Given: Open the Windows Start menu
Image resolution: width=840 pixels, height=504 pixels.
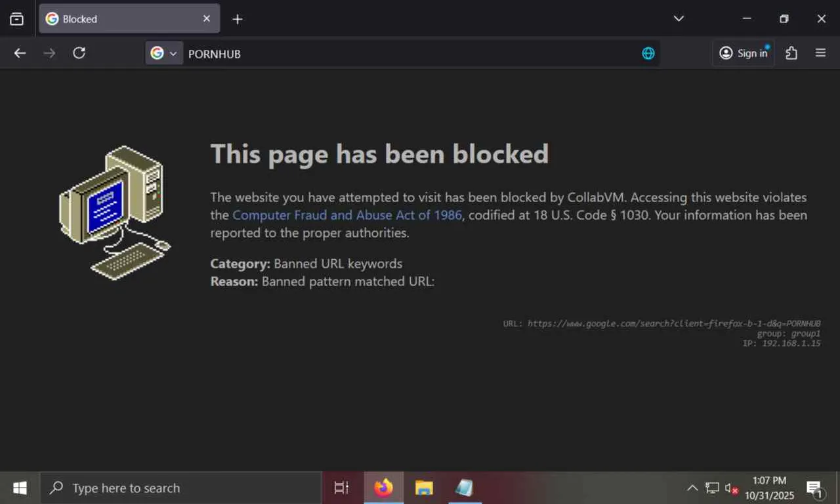Looking at the screenshot, I should (20, 488).
